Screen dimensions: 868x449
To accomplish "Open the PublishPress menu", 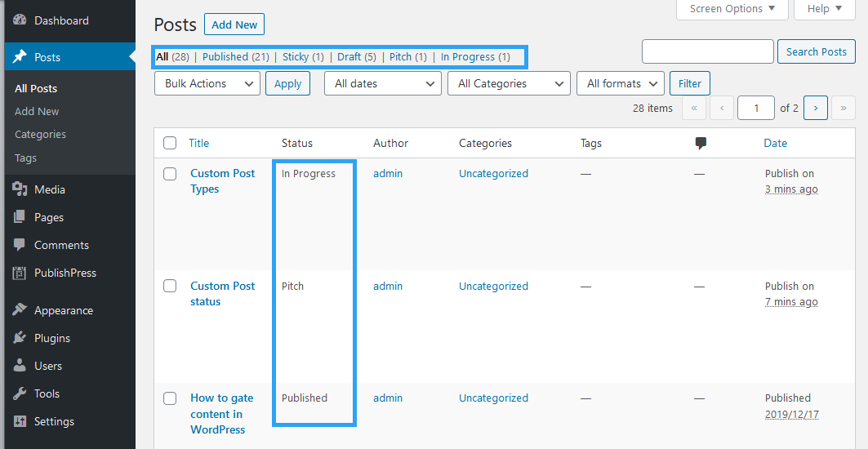I will tap(65, 273).
